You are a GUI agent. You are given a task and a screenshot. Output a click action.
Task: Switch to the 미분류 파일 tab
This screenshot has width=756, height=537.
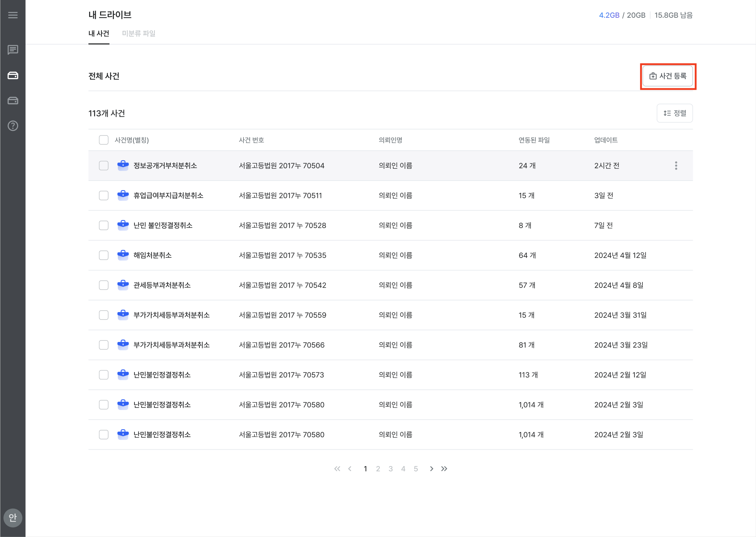pos(139,33)
